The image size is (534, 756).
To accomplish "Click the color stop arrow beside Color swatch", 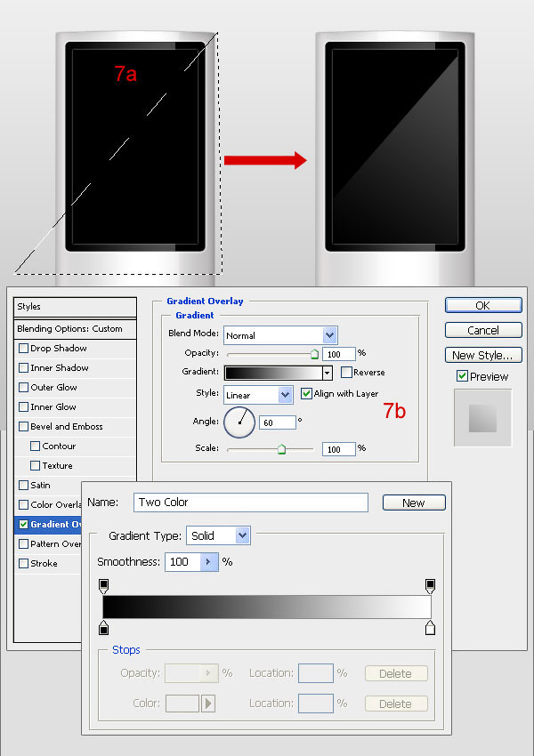I will (x=208, y=704).
